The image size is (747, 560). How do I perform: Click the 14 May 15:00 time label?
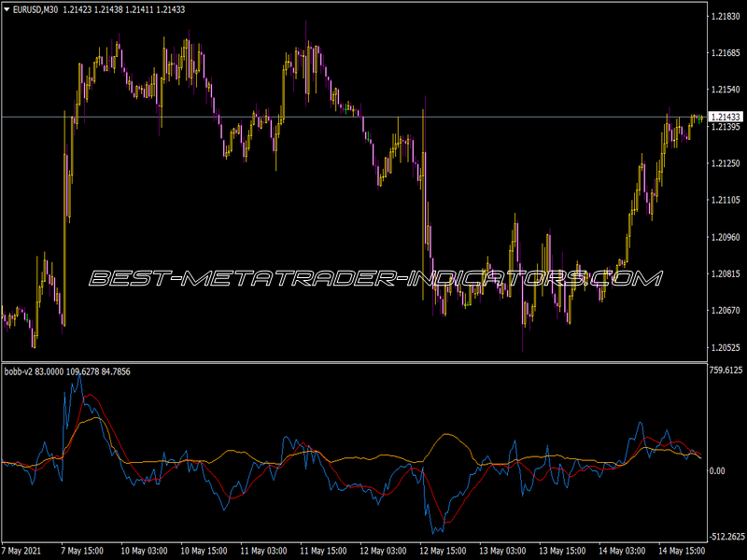click(682, 551)
